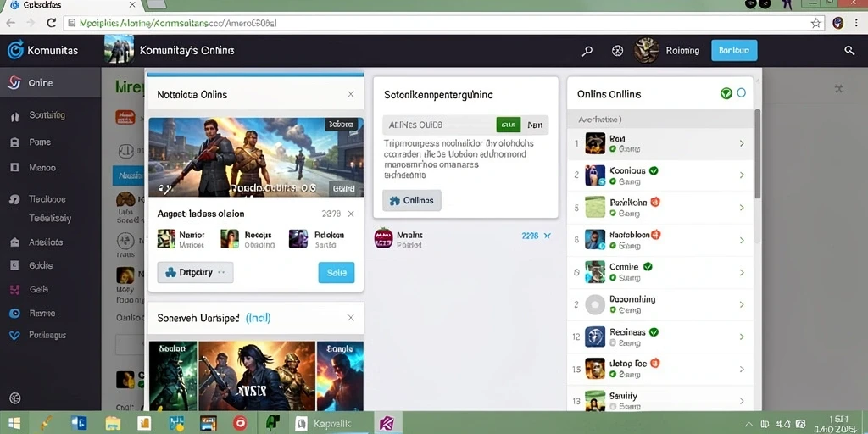Select the empty circle radio in Onlins Onlins header
The image size is (868, 434).
click(x=741, y=93)
